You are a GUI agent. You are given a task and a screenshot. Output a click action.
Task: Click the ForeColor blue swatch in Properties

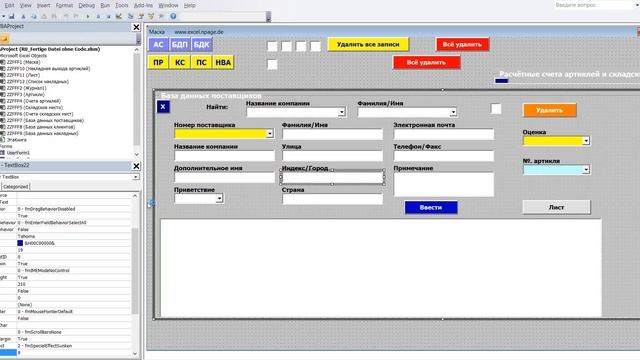20,243
